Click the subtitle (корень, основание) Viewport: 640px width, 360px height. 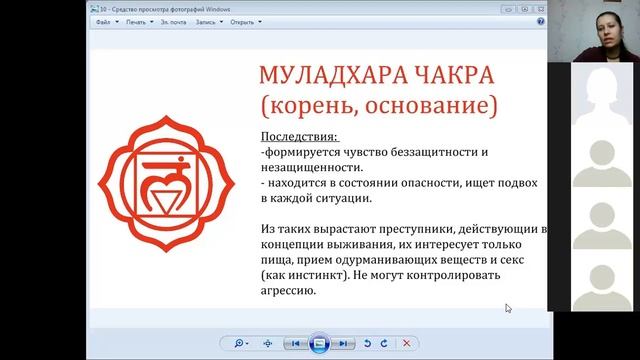click(379, 106)
